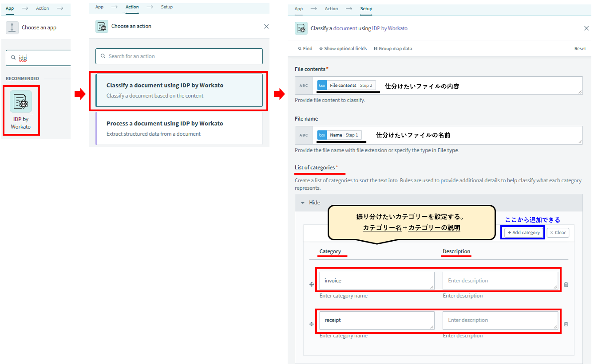Switch to Action tab in left panel
Screen dimensions: 594x364
point(43,8)
